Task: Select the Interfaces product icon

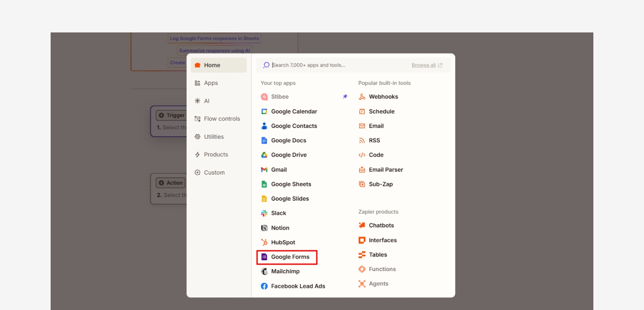Action: tap(362, 240)
